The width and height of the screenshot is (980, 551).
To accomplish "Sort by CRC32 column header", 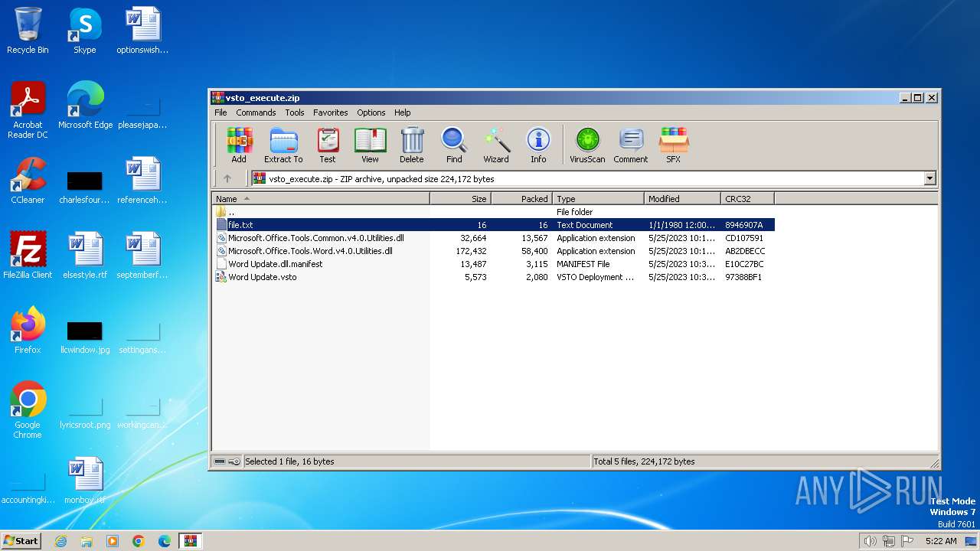I will [x=747, y=198].
